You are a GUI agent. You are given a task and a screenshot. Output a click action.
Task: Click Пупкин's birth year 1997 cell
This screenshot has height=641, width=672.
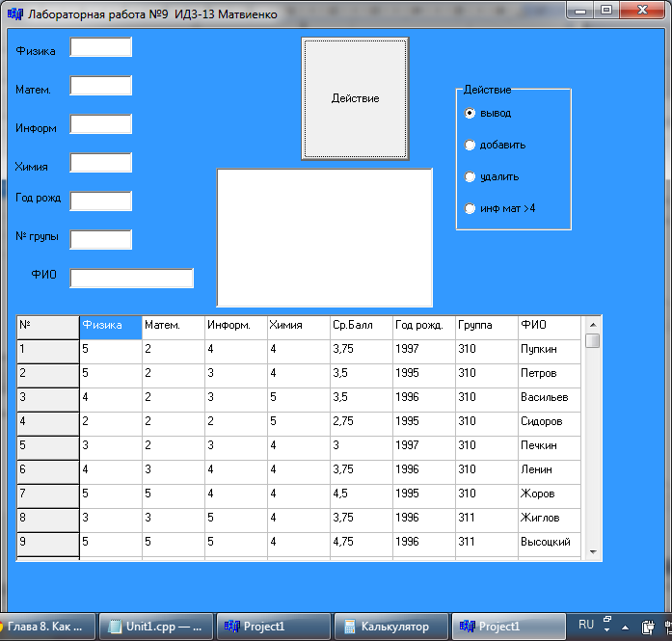pos(423,352)
